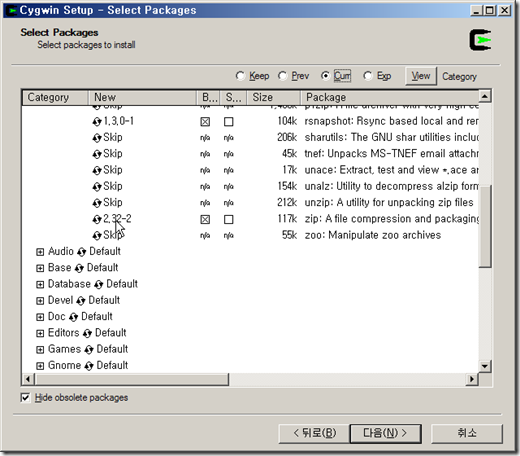
Task: Click cycle icon in zoo row
Action: pos(97,236)
